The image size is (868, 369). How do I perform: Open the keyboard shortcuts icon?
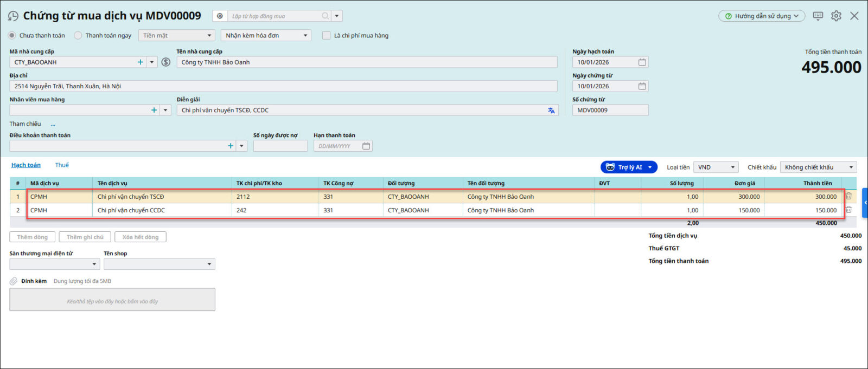[x=818, y=16]
